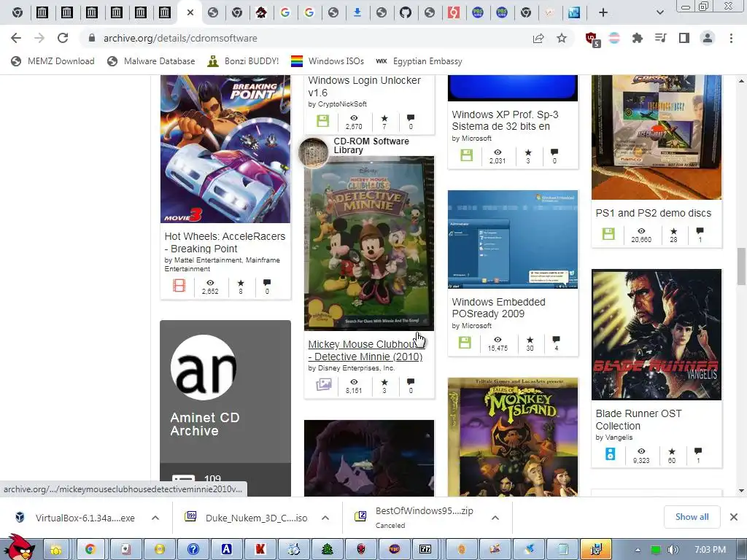Click scrollbar down arrow
747x560 pixels.
point(741,491)
